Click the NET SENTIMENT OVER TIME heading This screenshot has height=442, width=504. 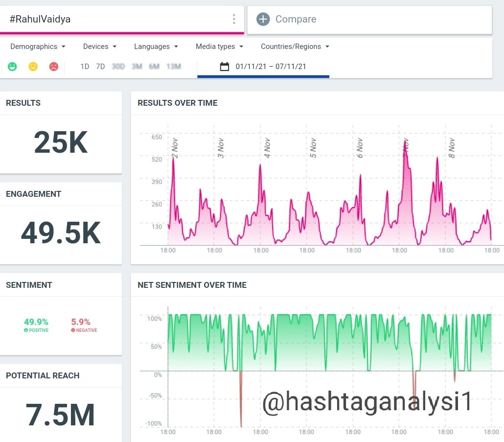pos(192,285)
